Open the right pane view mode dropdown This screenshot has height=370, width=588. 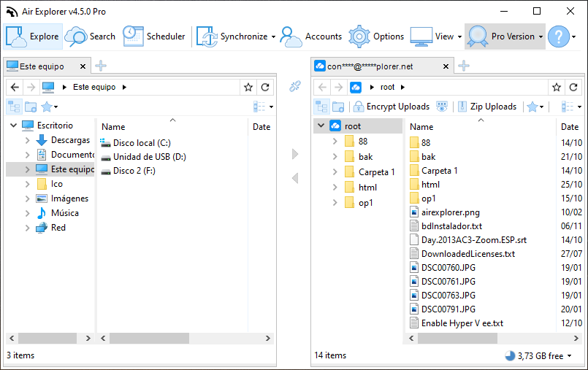pyautogui.click(x=571, y=107)
